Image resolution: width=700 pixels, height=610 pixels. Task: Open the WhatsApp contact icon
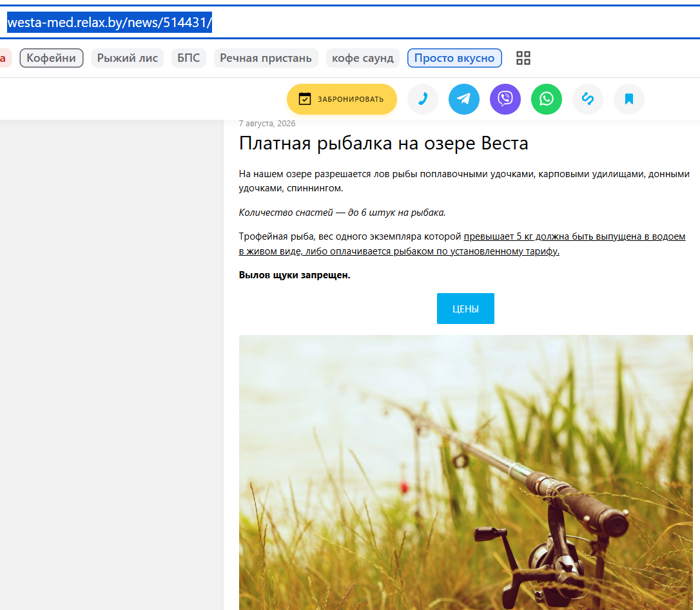547,99
